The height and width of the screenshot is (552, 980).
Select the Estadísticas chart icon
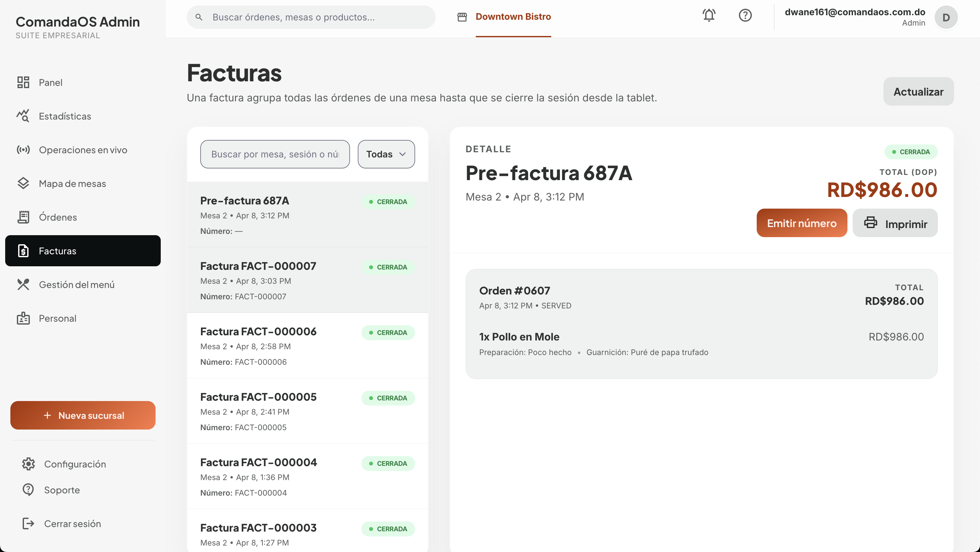[23, 116]
